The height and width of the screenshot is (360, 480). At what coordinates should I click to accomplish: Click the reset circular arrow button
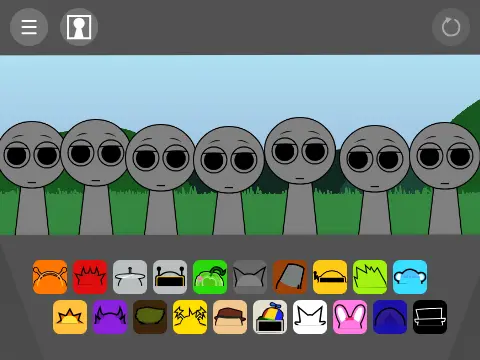(451, 27)
